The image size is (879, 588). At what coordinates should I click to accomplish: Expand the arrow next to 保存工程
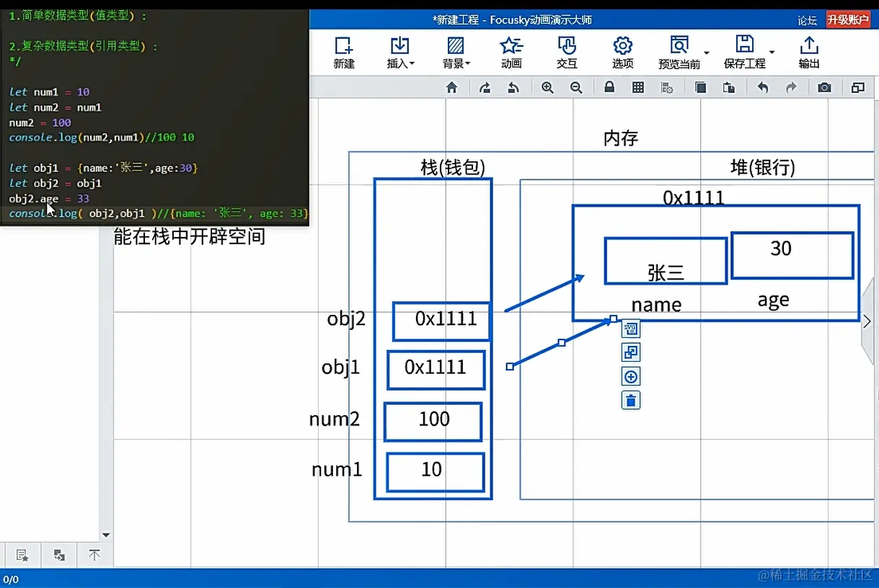point(772,53)
